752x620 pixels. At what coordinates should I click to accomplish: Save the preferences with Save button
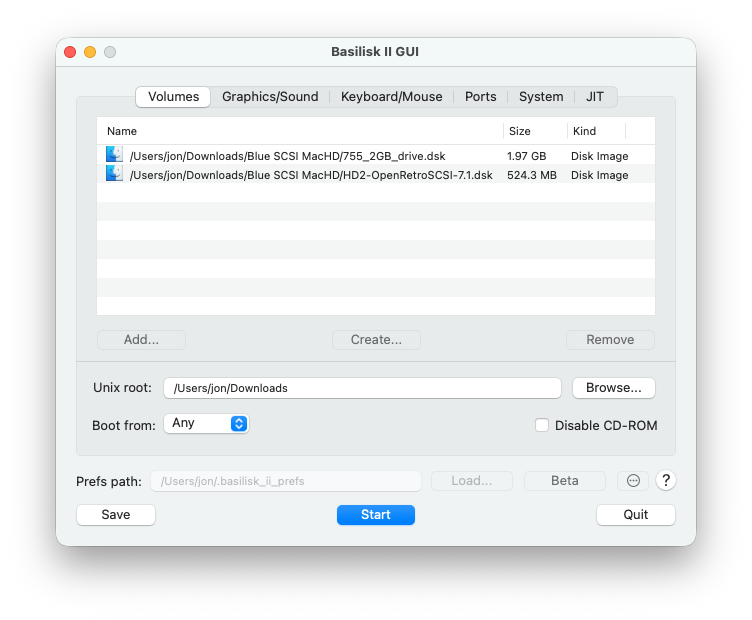(116, 515)
